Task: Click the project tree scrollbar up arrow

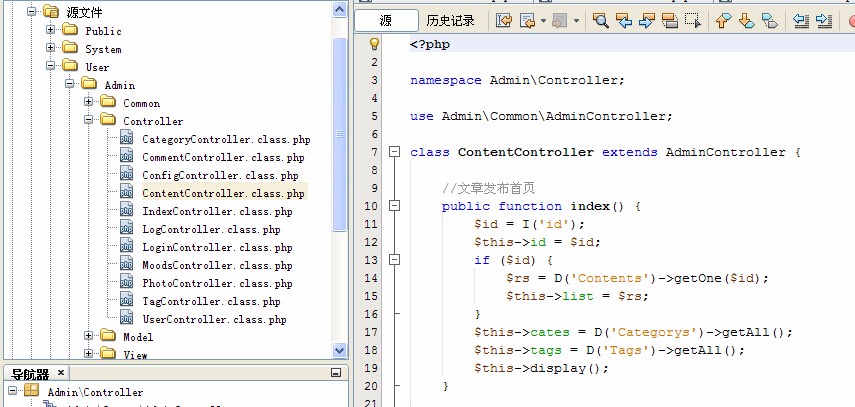Action: (340, 10)
